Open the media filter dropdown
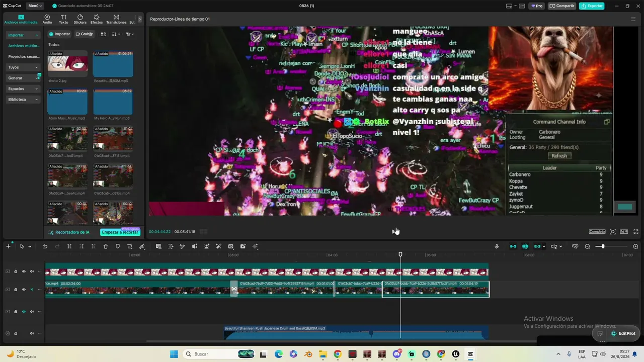644x362 pixels. coord(129,34)
